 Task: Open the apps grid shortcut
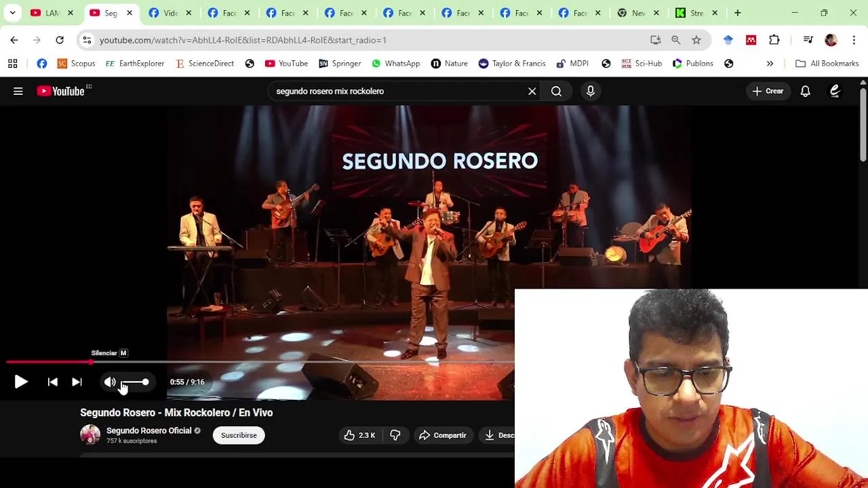pyautogui.click(x=12, y=63)
